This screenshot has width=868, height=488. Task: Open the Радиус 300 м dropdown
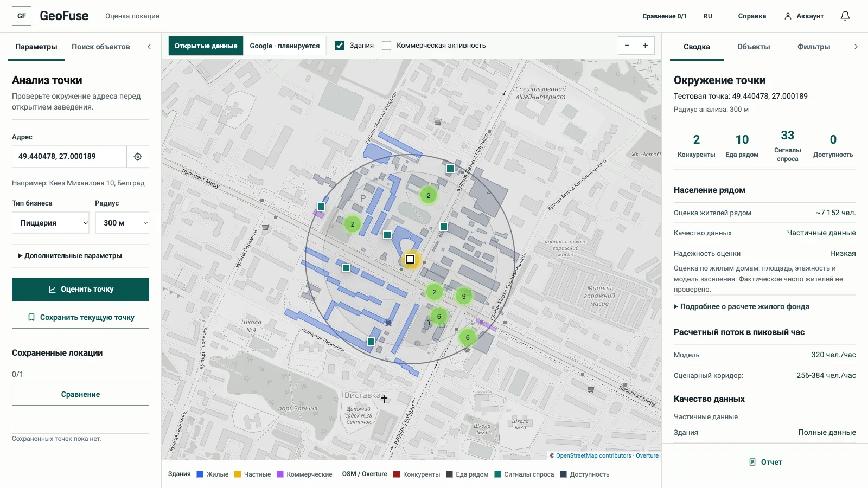[x=122, y=223]
